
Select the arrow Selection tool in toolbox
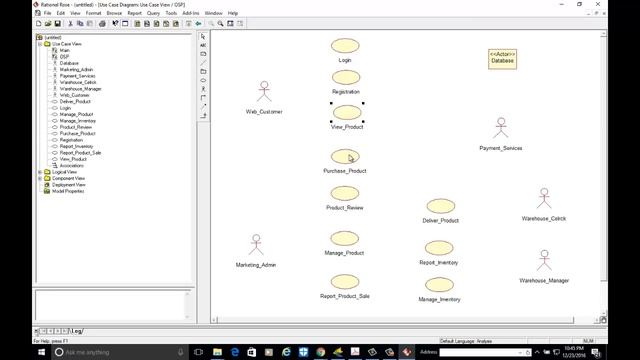tap(203, 37)
